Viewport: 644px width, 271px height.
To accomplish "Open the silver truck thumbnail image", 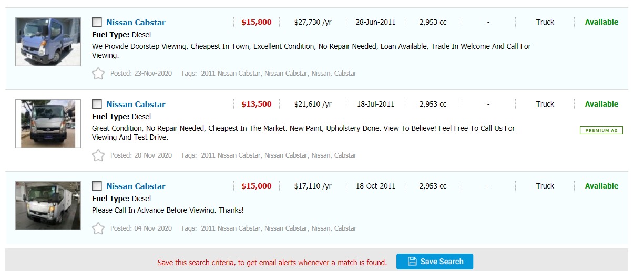I will 48,123.
